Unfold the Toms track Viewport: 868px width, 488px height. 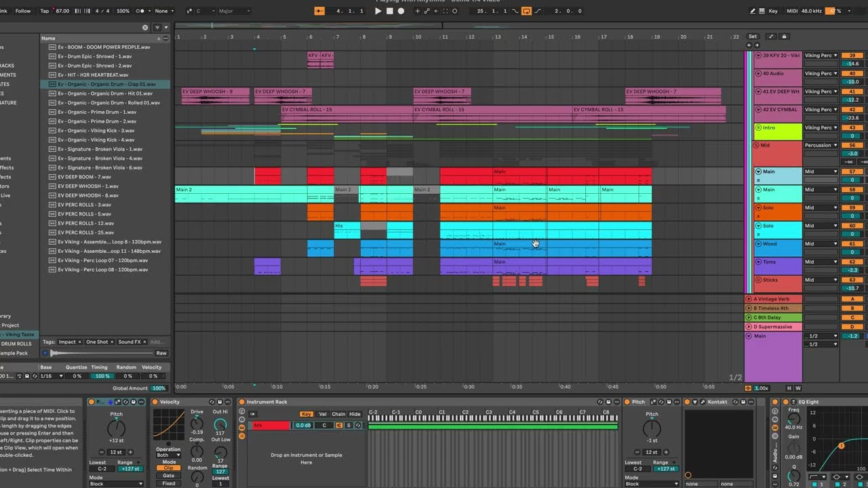pos(758,262)
